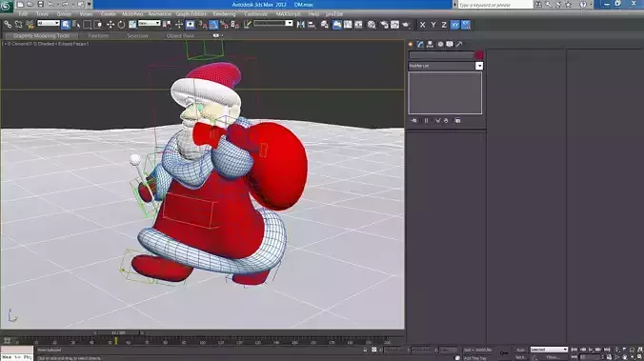This screenshot has height=361, width=644.
Task: Toggle the Window/Crossing selection icon
Action: 98,25
